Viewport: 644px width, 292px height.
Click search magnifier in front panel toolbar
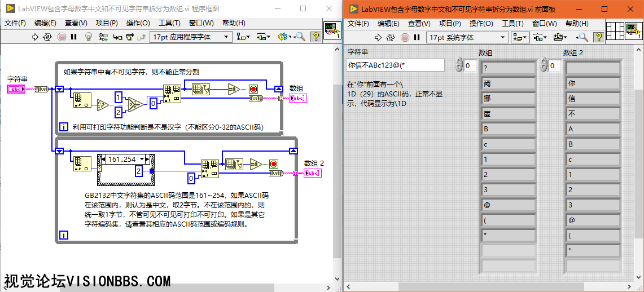coord(583,37)
